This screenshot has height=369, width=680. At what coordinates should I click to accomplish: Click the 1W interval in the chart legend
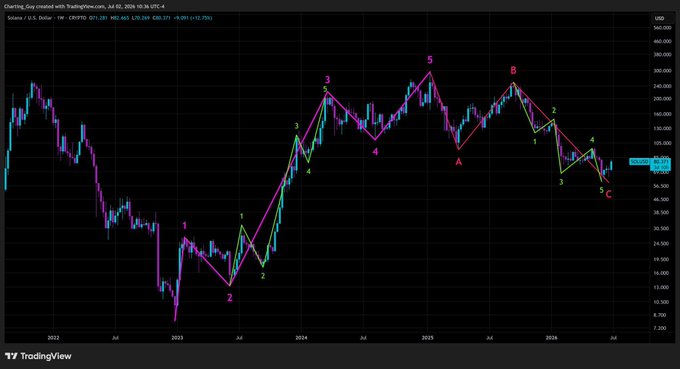coord(61,18)
